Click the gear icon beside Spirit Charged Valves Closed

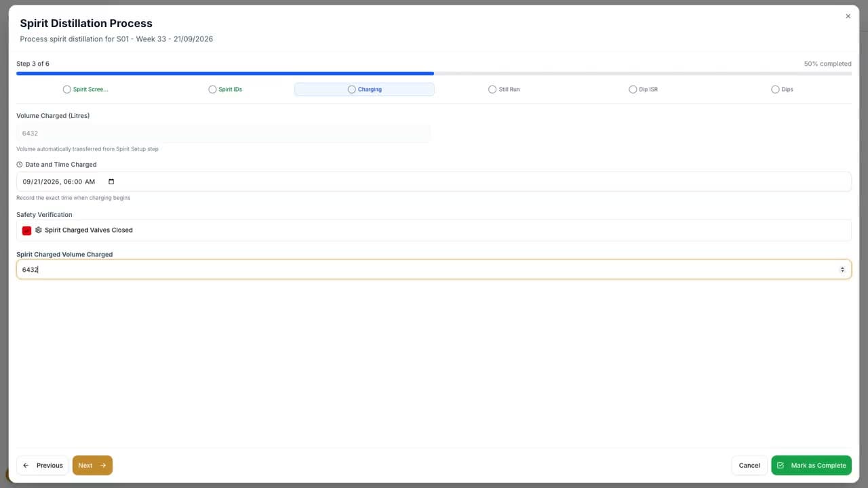click(x=39, y=230)
